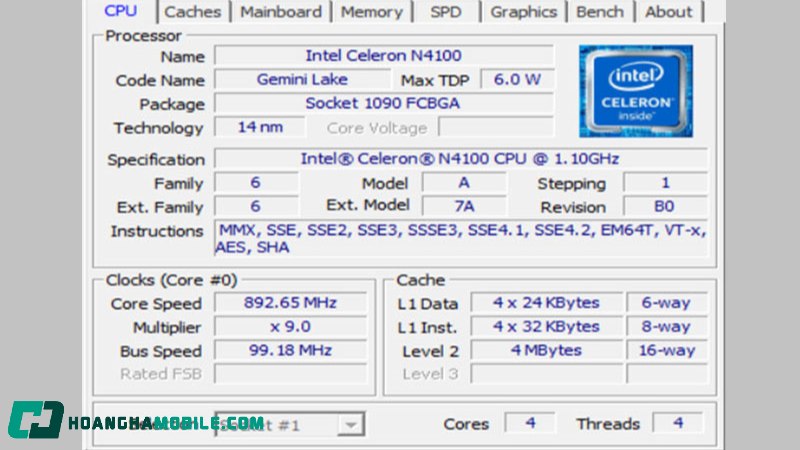Image resolution: width=800 pixels, height=450 pixels.
Task: Click the Technology value 14 nm
Action: tap(260, 127)
